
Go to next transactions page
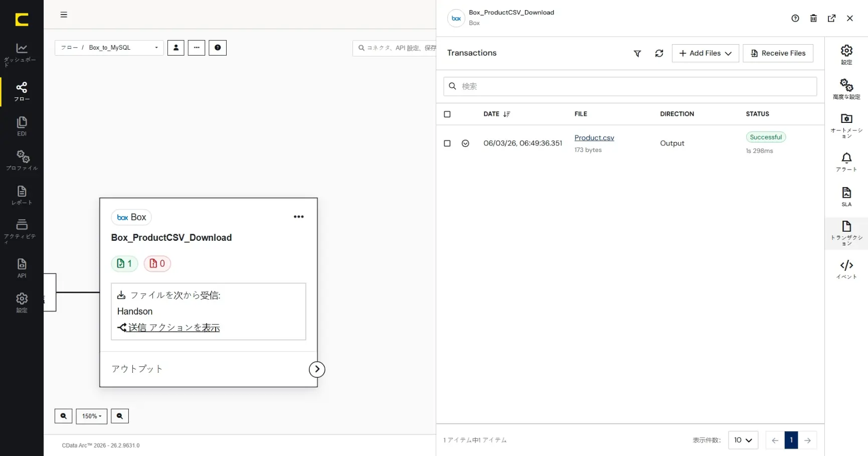807,440
